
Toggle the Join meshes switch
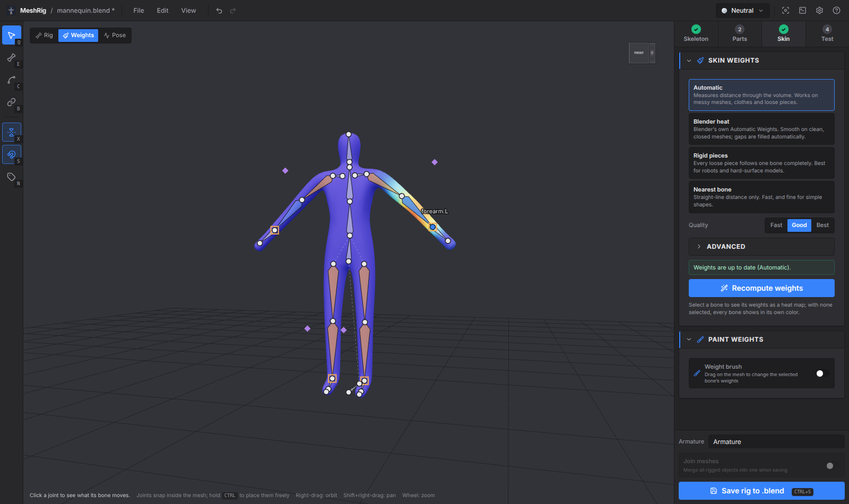pos(833,466)
